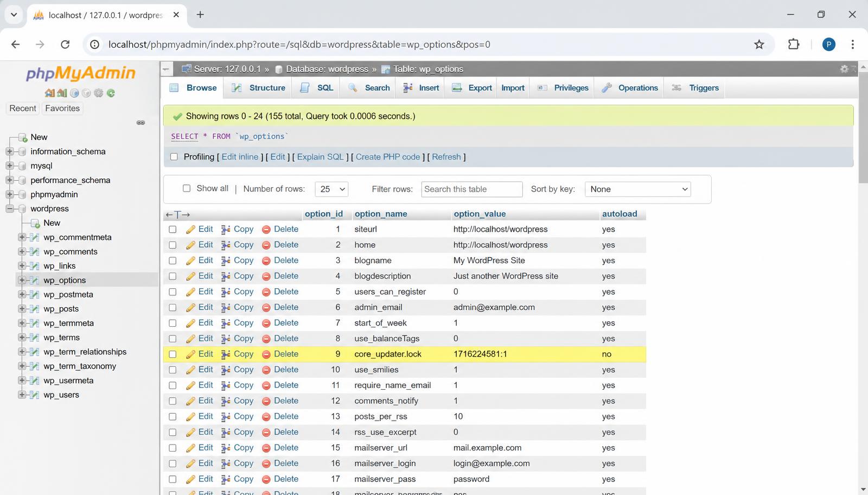
Task: Bookmark this page with the star icon
Action: 759,45
